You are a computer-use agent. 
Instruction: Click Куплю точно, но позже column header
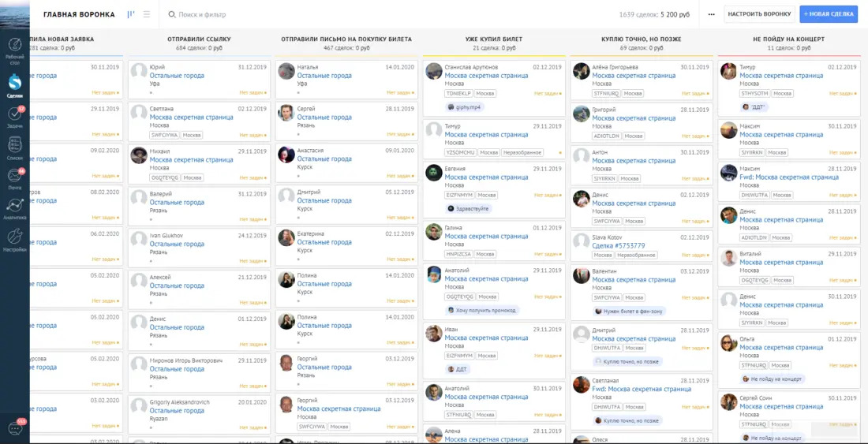[x=641, y=39]
